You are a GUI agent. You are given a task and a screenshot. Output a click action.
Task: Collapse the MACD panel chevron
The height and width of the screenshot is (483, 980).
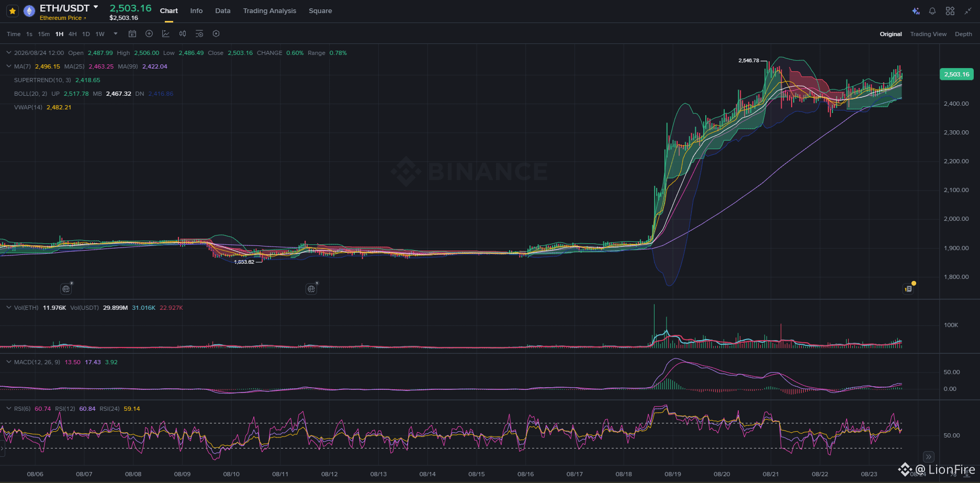tap(8, 362)
